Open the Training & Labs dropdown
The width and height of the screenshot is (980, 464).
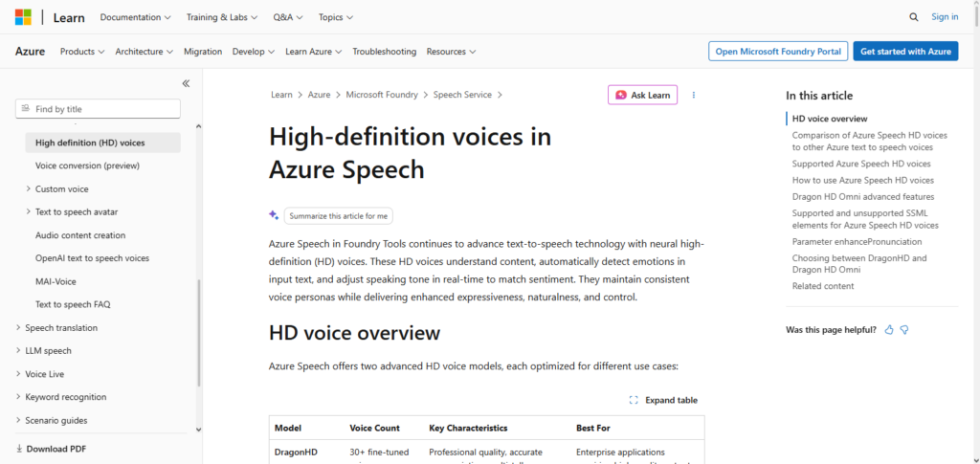(x=222, y=17)
